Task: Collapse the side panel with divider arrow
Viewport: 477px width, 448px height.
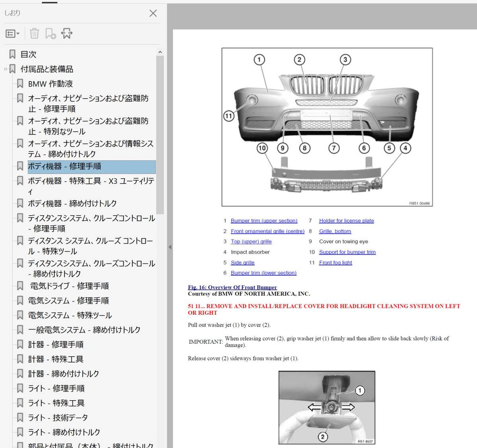Action: (x=170, y=247)
